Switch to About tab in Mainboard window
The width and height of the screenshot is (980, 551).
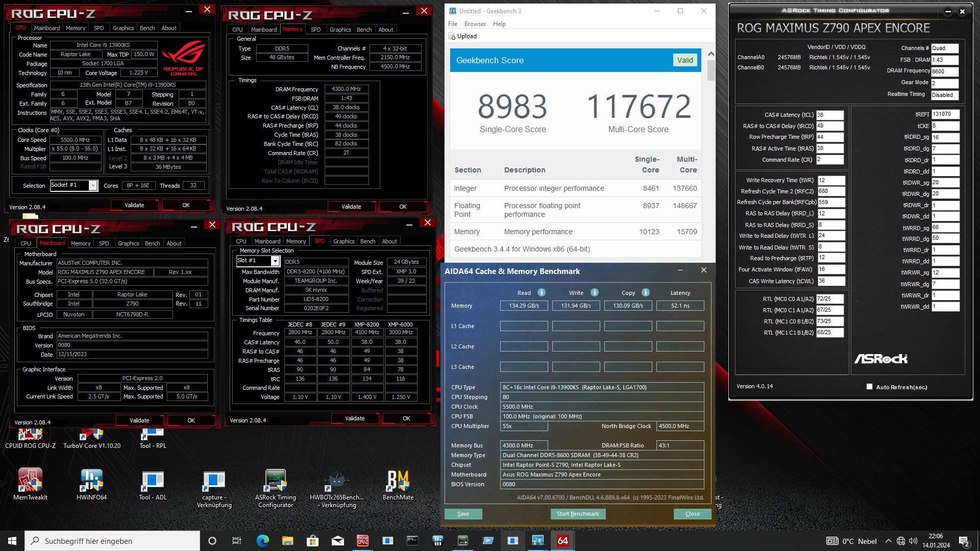point(174,243)
